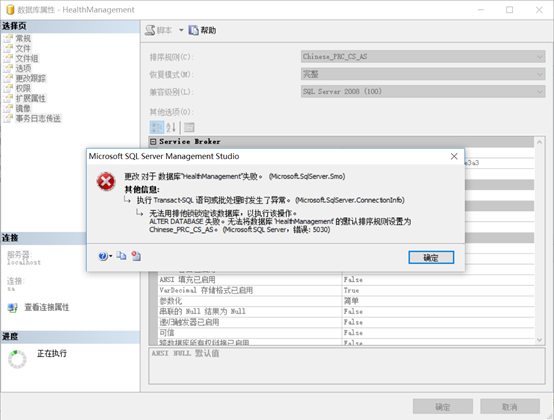The height and width of the screenshot is (420, 554).
Task: Select the ANSI 填充已启用 row
Action: 346,280
